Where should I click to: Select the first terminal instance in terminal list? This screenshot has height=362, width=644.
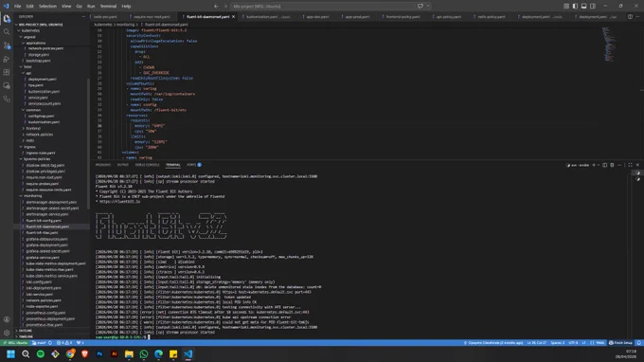coord(637,173)
